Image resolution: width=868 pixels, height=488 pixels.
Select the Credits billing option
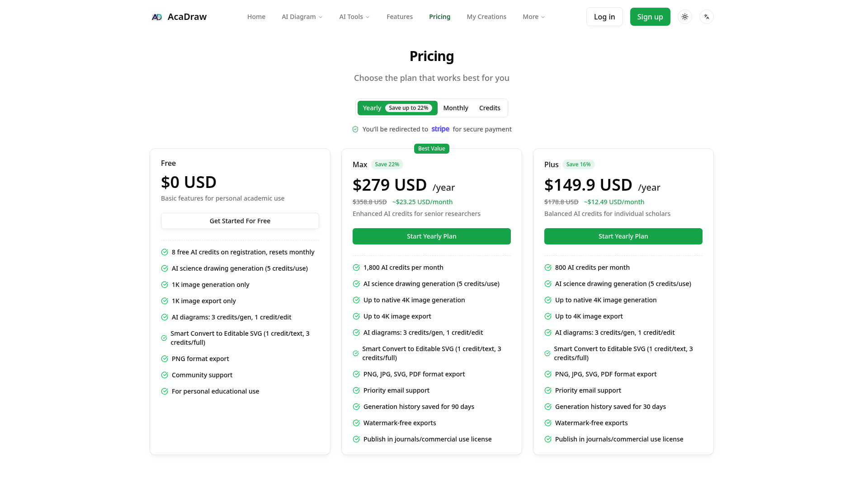tap(490, 108)
